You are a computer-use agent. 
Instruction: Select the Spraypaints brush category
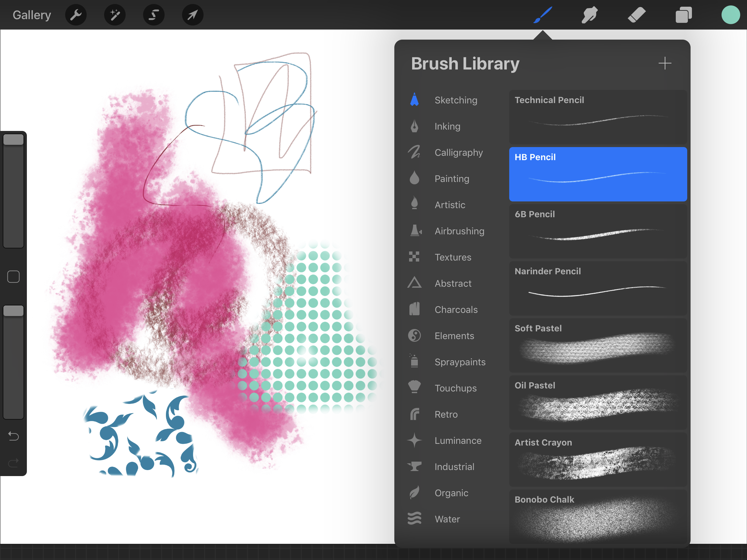[459, 362]
